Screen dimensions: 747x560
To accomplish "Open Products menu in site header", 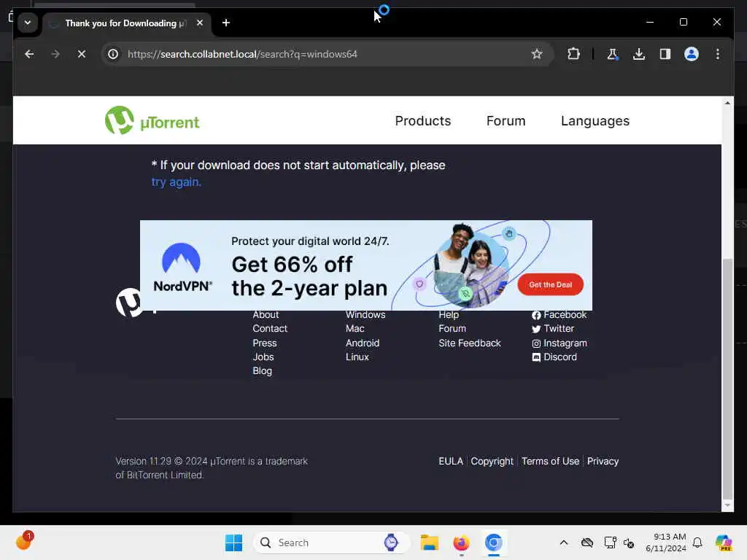I will click(x=422, y=121).
